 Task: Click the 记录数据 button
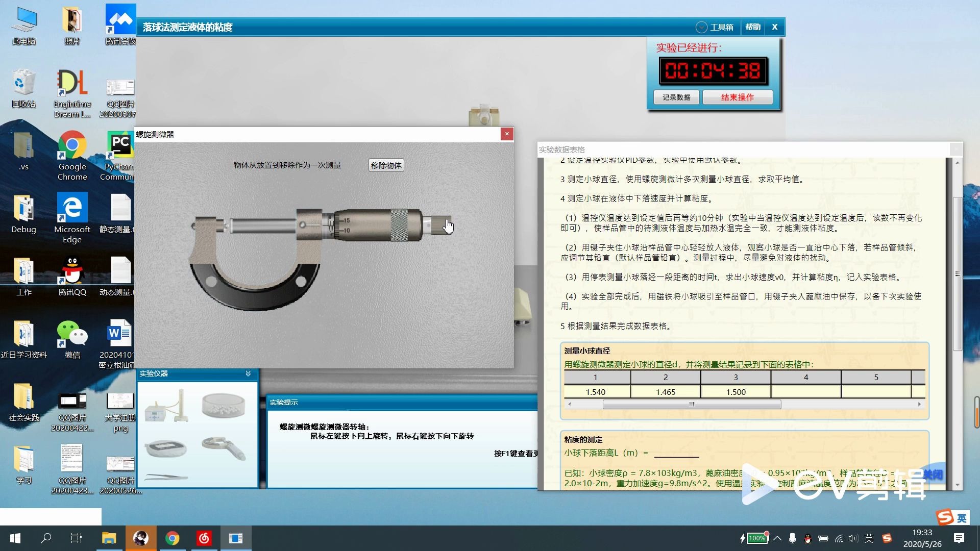click(x=676, y=97)
